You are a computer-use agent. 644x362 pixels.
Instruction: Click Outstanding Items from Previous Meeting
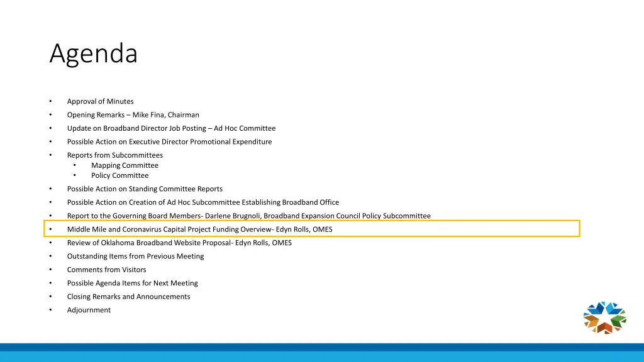coord(135,256)
